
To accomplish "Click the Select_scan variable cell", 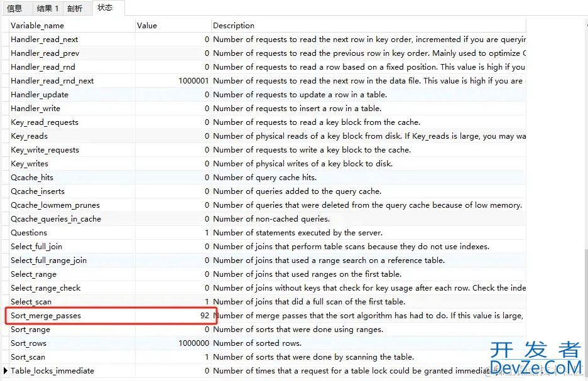I will [31, 302].
